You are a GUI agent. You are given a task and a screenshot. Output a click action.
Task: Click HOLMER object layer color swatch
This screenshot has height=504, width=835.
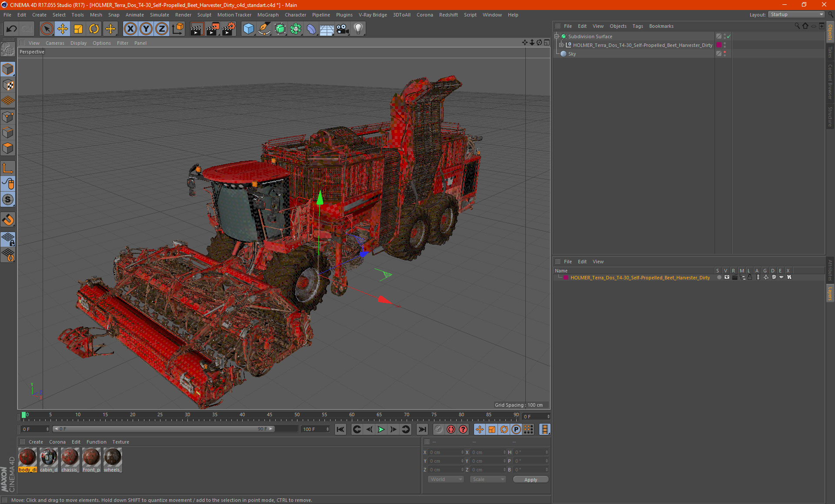click(719, 45)
